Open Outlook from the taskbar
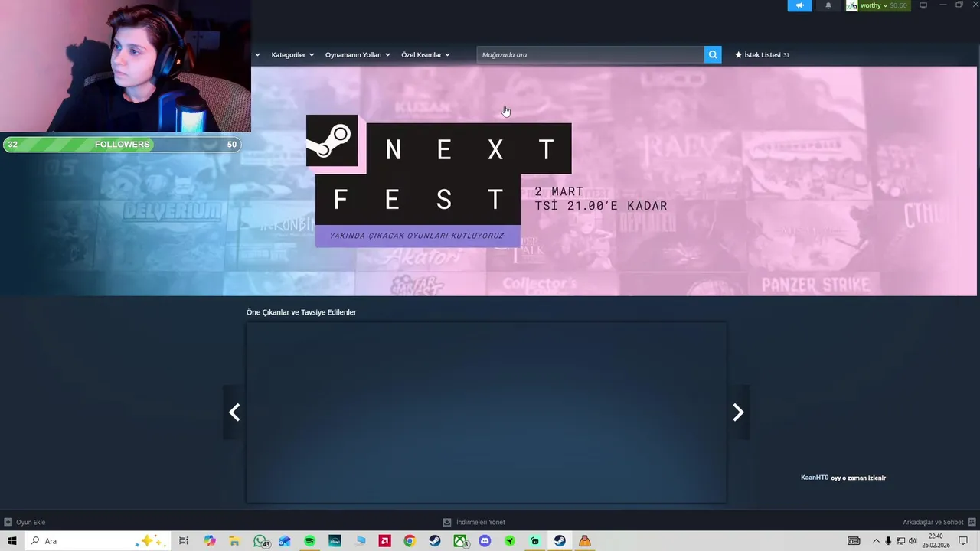The image size is (980, 551). [285, 541]
